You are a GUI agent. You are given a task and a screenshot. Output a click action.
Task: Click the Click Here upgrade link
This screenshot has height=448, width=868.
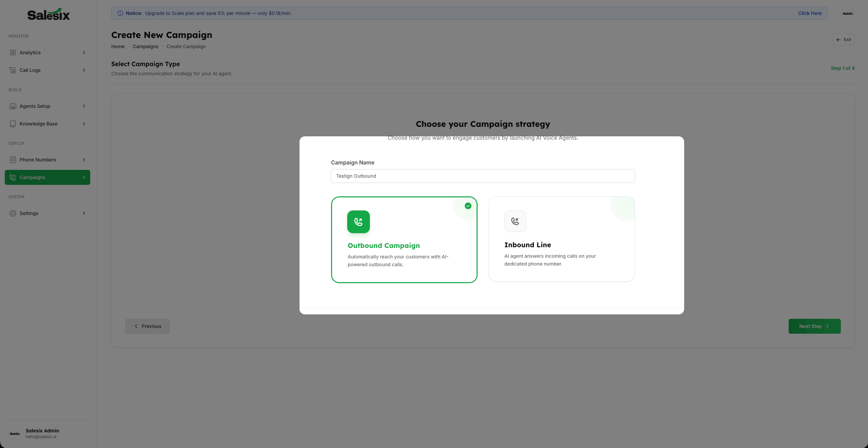tap(810, 13)
